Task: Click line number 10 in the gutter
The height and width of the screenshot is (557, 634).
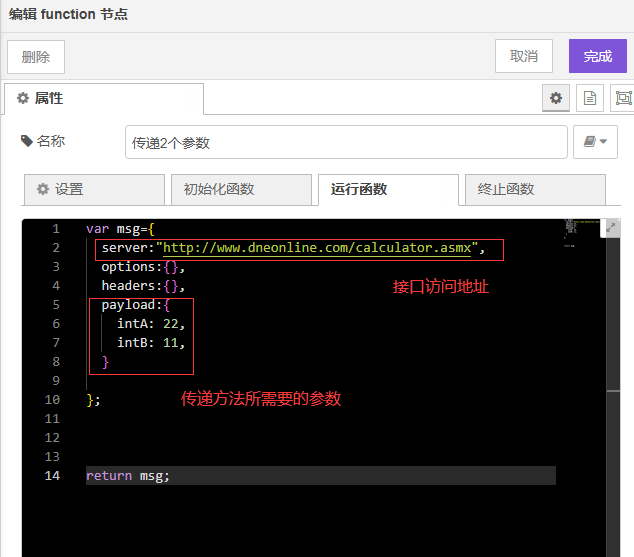Action: coord(52,400)
